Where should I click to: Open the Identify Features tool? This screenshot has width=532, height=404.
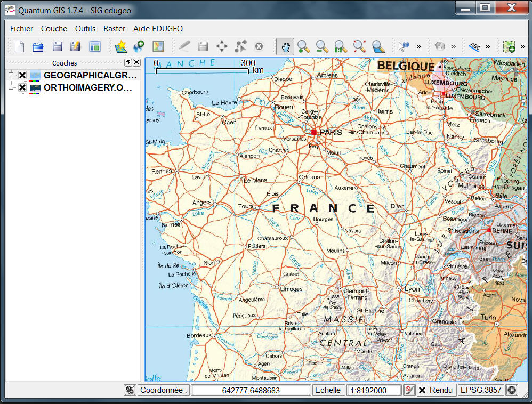click(x=403, y=46)
